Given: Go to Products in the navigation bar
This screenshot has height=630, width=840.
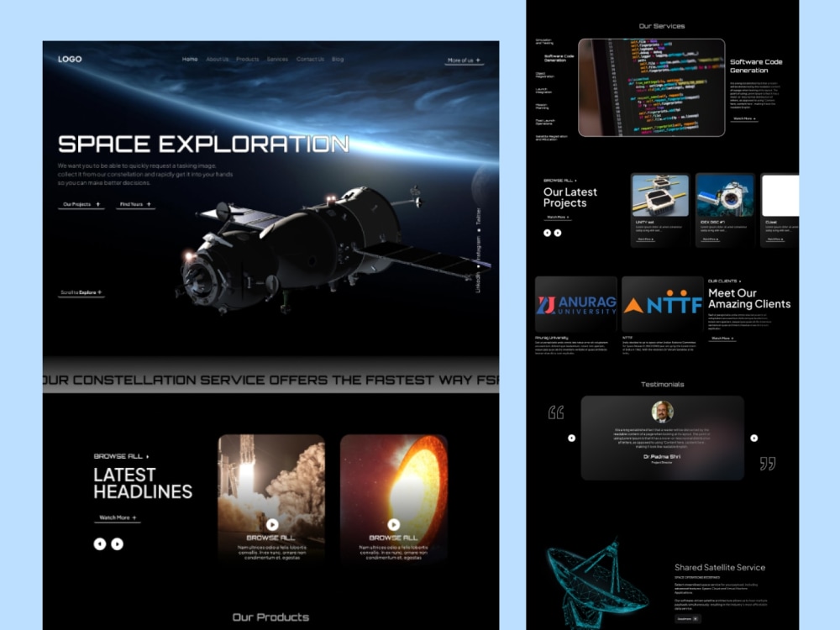Looking at the screenshot, I should coord(248,59).
